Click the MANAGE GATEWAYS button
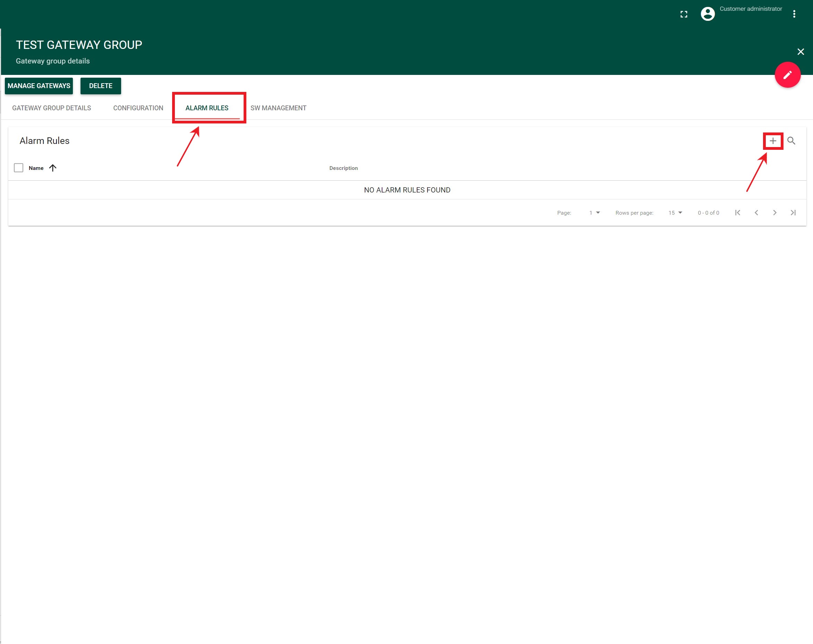Screen dimensions: 813x644 [39, 86]
